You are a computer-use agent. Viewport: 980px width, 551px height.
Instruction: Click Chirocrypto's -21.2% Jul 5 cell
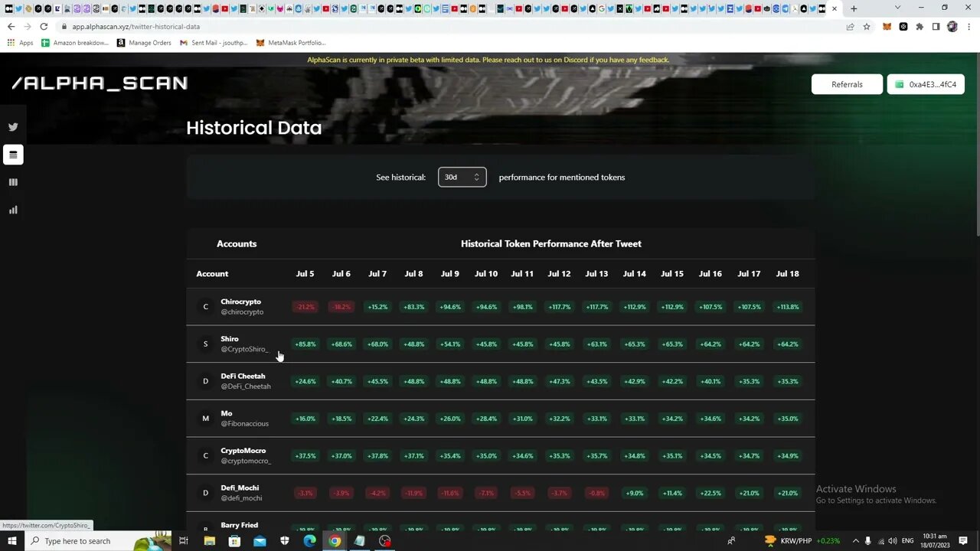coord(305,307)
